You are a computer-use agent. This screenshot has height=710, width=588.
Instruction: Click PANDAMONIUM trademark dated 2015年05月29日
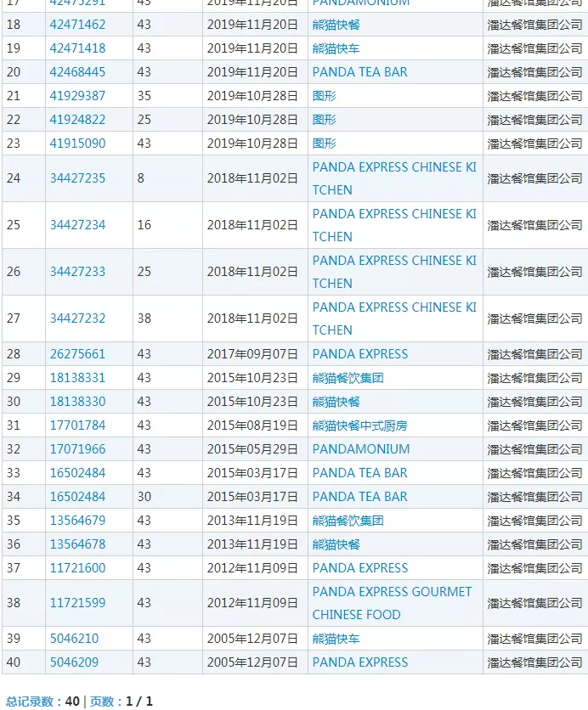point(360,449)
